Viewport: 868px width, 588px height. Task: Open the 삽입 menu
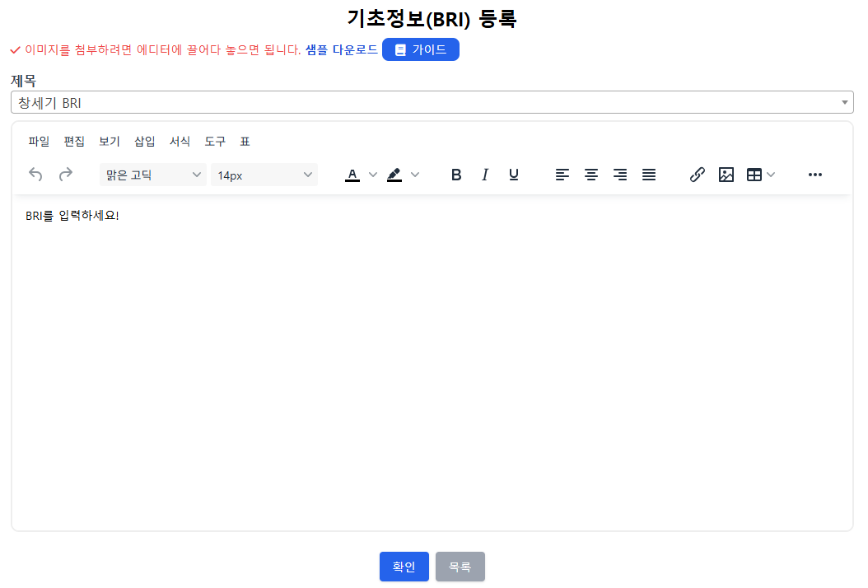tap(145, 142)
